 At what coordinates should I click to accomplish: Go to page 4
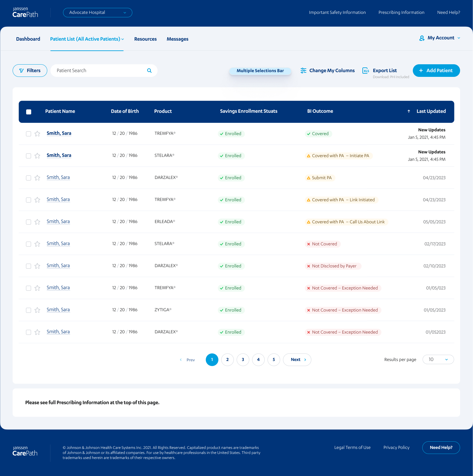tap(258, 360)
